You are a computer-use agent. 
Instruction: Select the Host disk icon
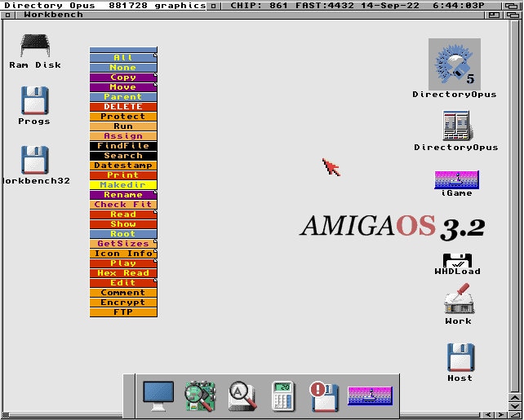[460, 357]
